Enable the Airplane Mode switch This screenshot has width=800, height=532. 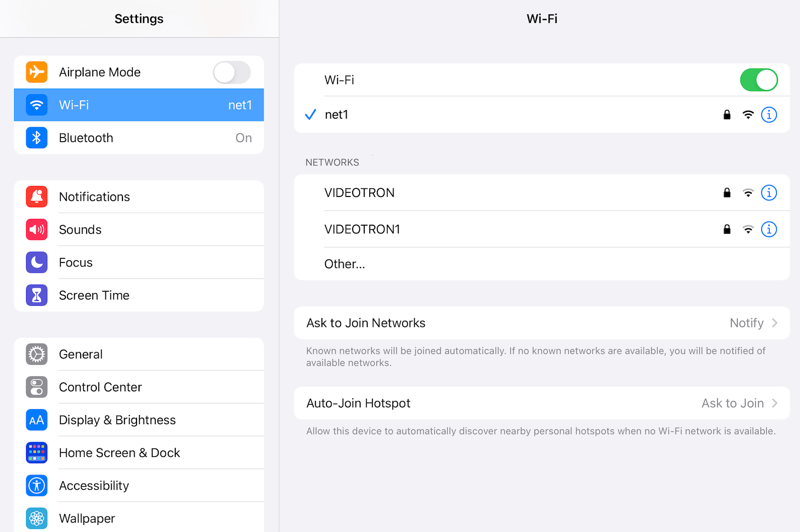tap(232, 73)
